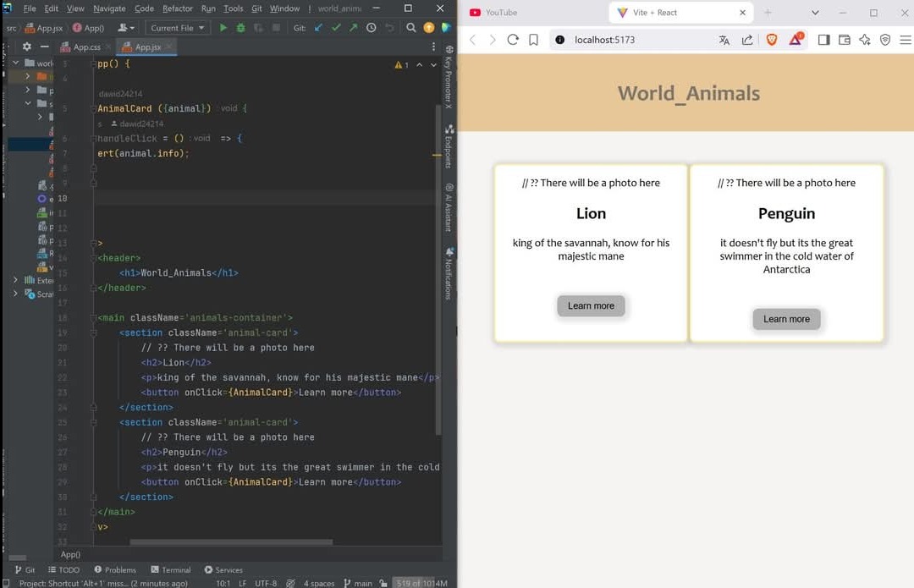Click the Brave Shields lion icon
Screen dimensions: 914x588
pyautogui.click(x=771, y=40)
